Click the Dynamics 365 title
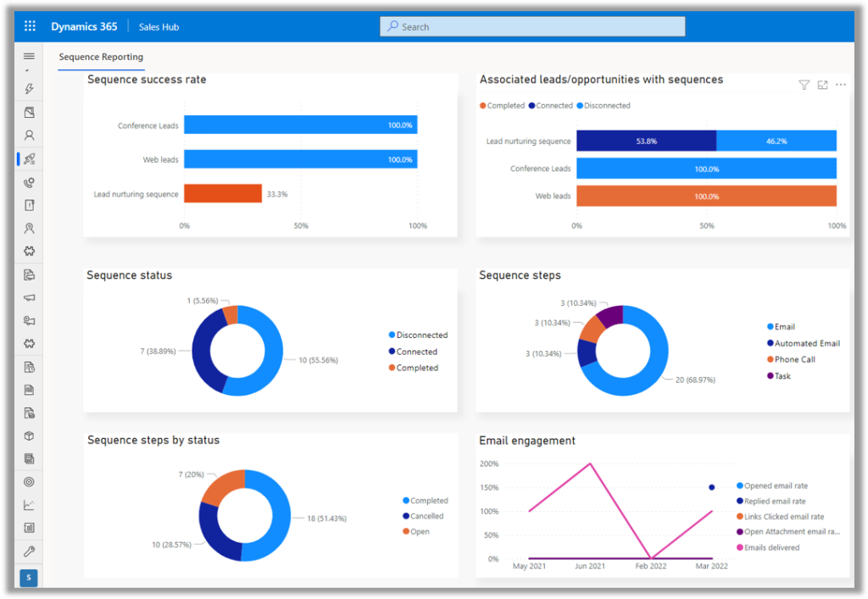This screenshot has width=868, height=599. 84,27
